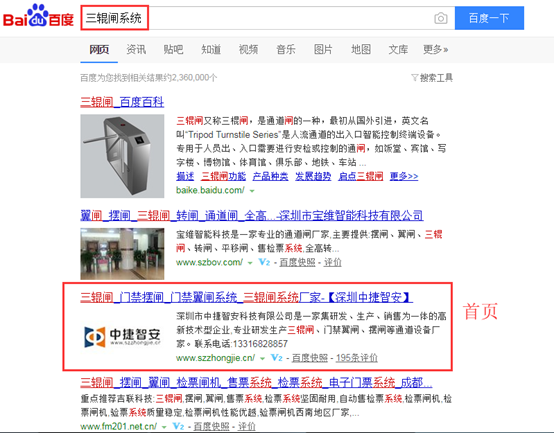Click the 中捷智安 logo thumbnail

pos(122,337)
